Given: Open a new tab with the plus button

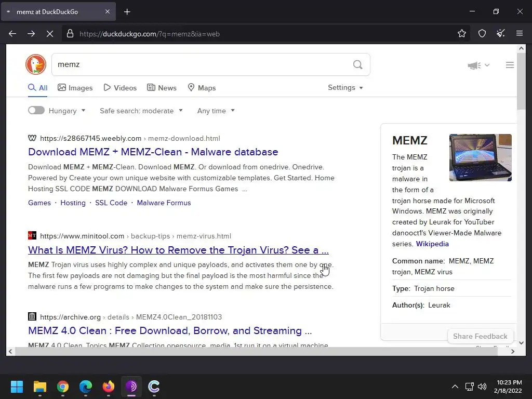Looking at the screenshot, I should (127, 12).
